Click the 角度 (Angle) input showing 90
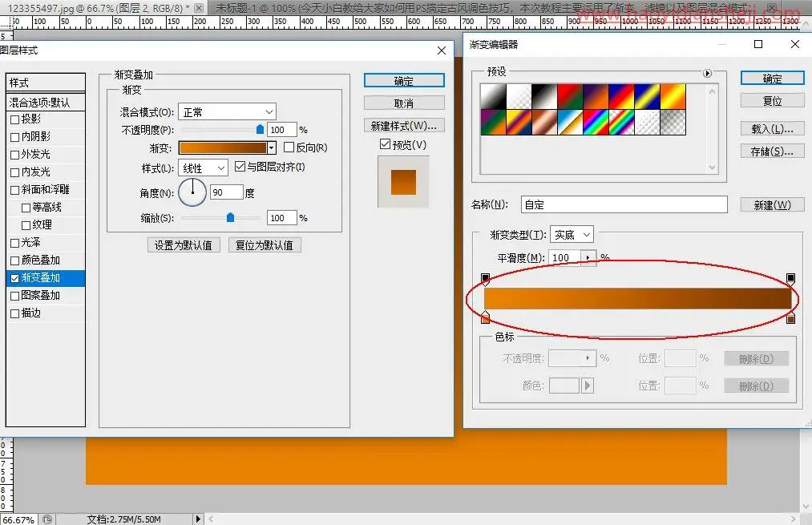The width and height of the screenshot is (812, 525). (x=226, y=192)
